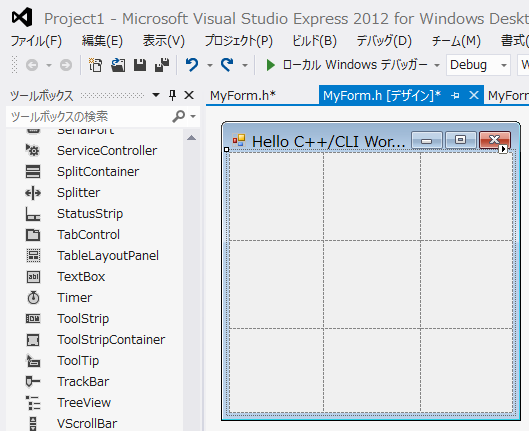Click the green start debugging arrow
The width and height of the screenshot is (529, 431).
pos(270,65)
